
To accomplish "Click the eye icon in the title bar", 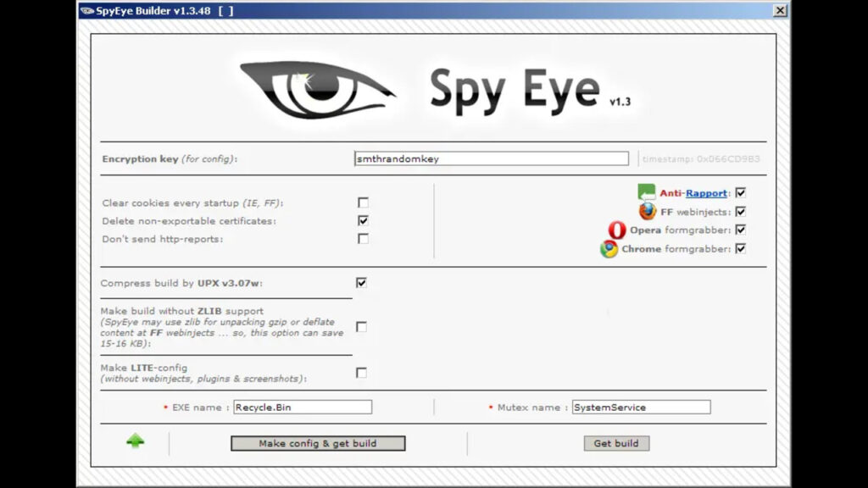I will point(87,10).
